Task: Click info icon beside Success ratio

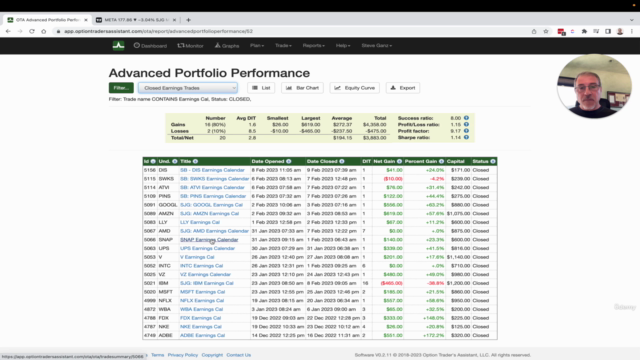Action: (466, 118)
